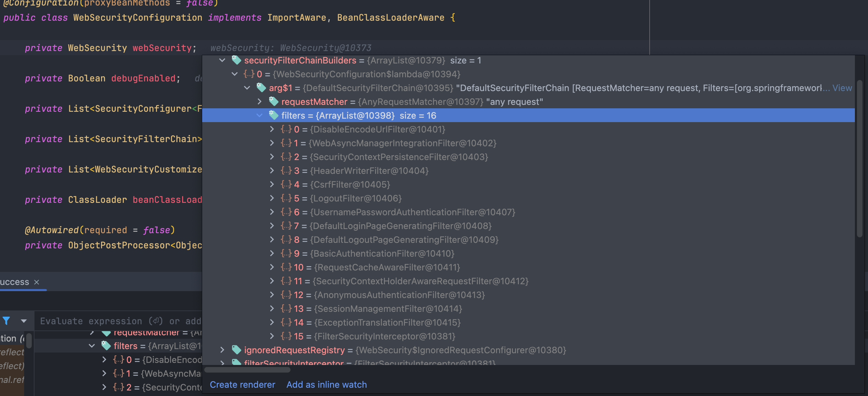
Task: Expand the FilterSecurityInterceptor item 15
Action: [272, 336]
